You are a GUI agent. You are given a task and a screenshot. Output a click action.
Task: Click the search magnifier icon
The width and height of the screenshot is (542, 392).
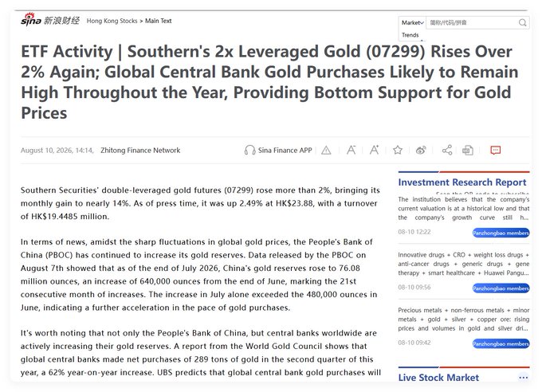tap(522, 23)
